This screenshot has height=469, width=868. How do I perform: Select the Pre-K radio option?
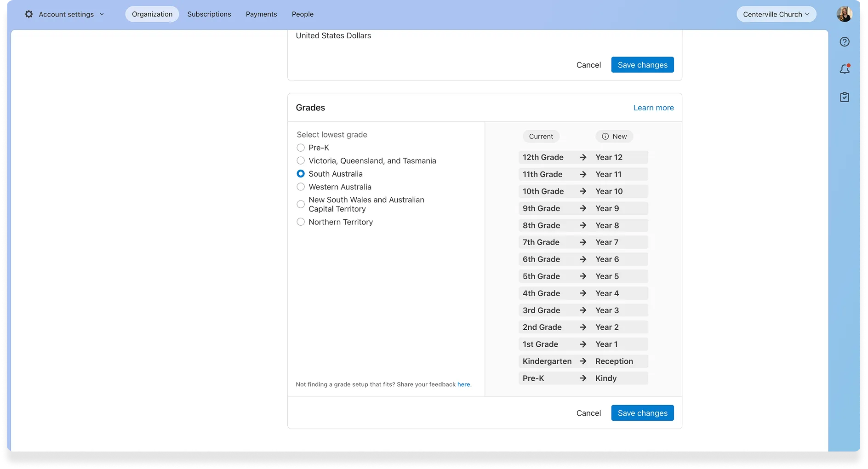click(x=301, y=148)
